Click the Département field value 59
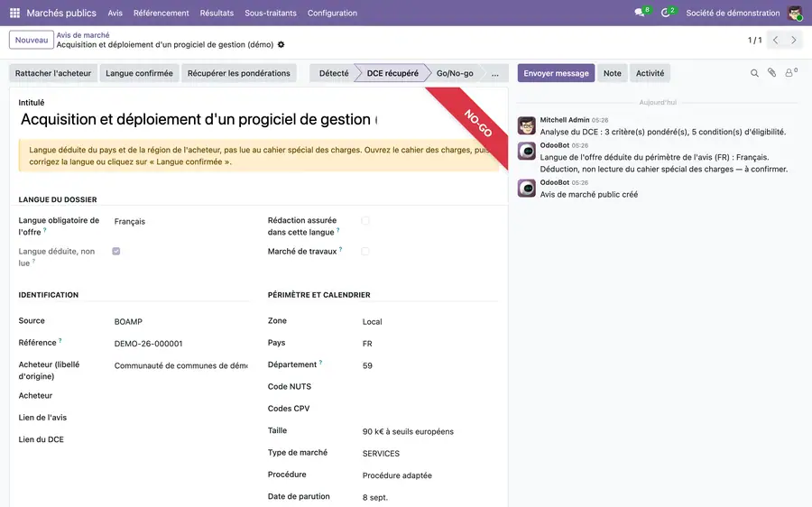 [x=429, y=365]
